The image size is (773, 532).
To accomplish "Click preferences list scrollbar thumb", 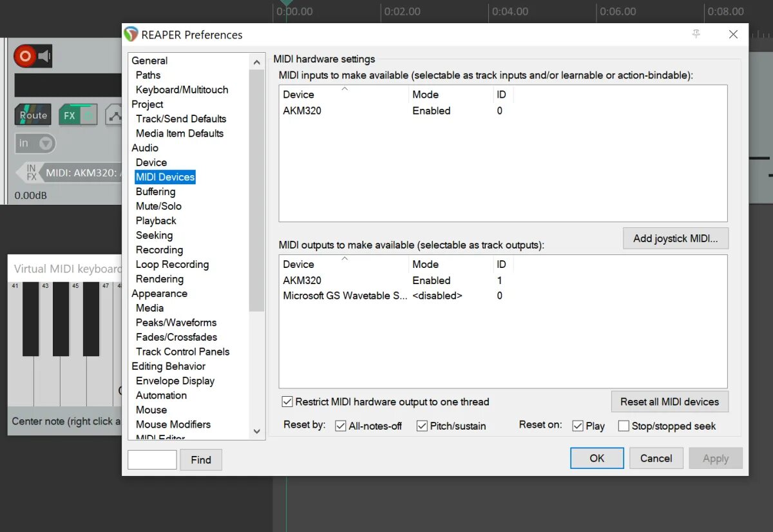I will [256, 190].
